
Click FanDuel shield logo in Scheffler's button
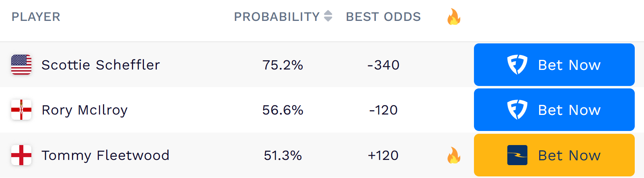coord(517,65)
